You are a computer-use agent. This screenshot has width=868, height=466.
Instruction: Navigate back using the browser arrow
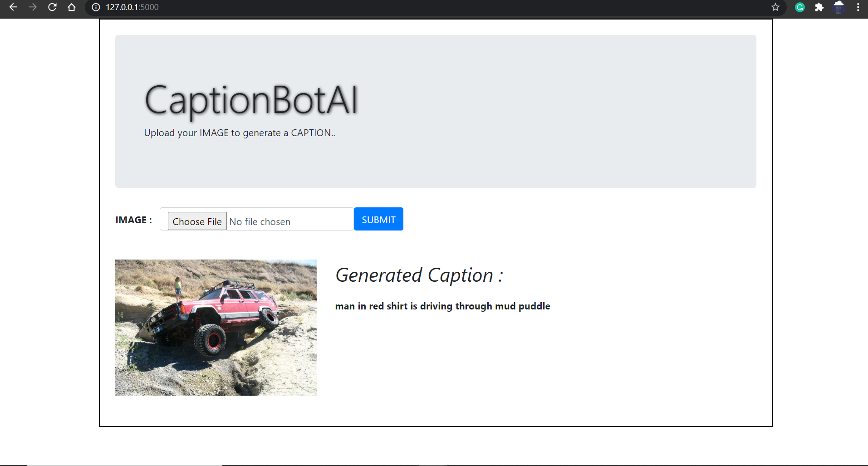click(x=13, y=7)
